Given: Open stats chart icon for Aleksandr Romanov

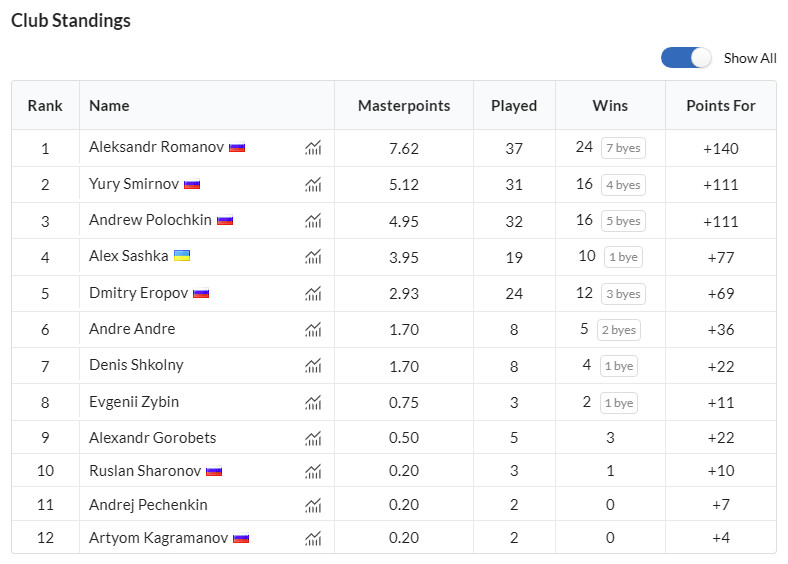Looking at the screenshot, I should click(313, 148).
